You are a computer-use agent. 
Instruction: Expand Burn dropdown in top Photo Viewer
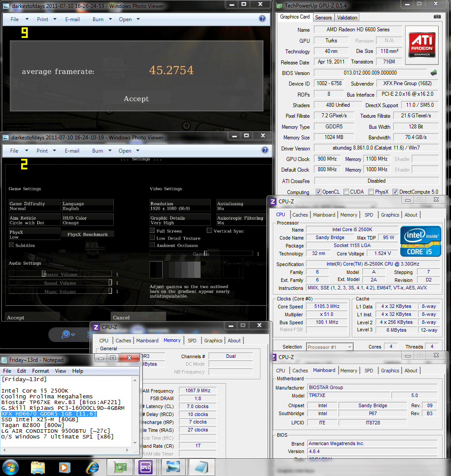pyautogui.click(x=110, y=19)
